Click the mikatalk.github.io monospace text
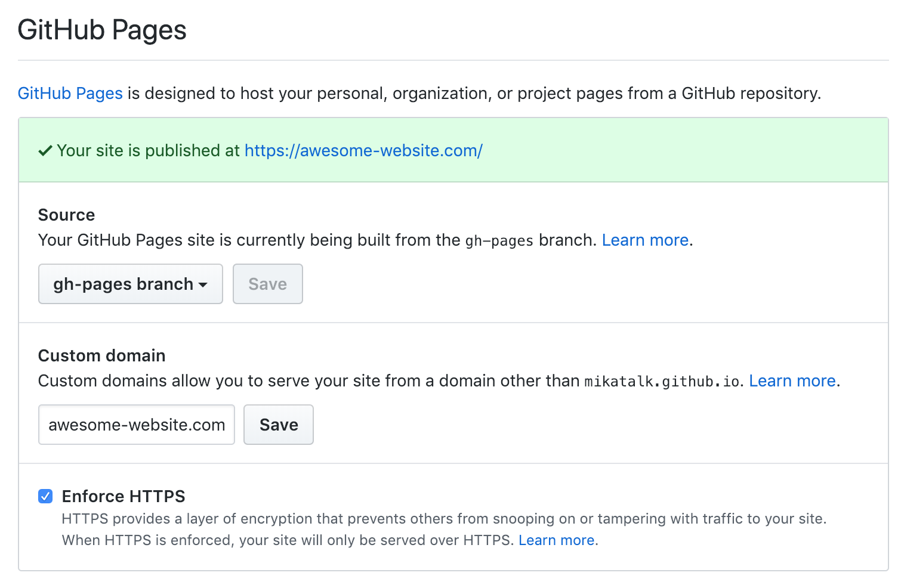The height and width of the screenshot is (588, 901). coord(662,382)
